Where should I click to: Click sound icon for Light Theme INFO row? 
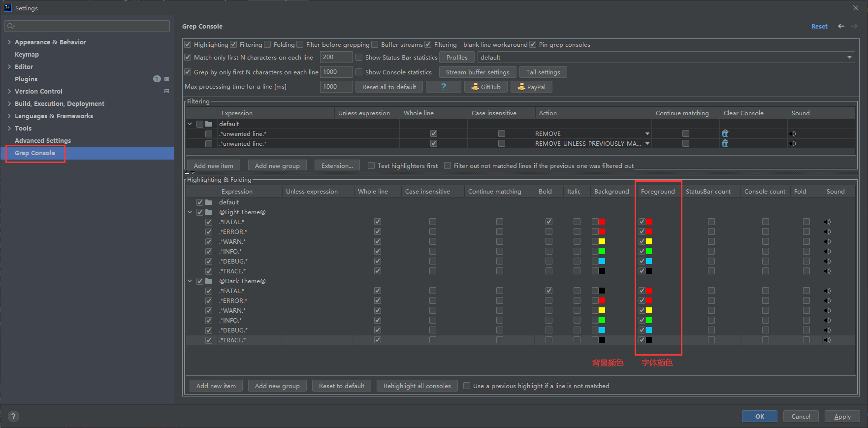pos(827,252)
